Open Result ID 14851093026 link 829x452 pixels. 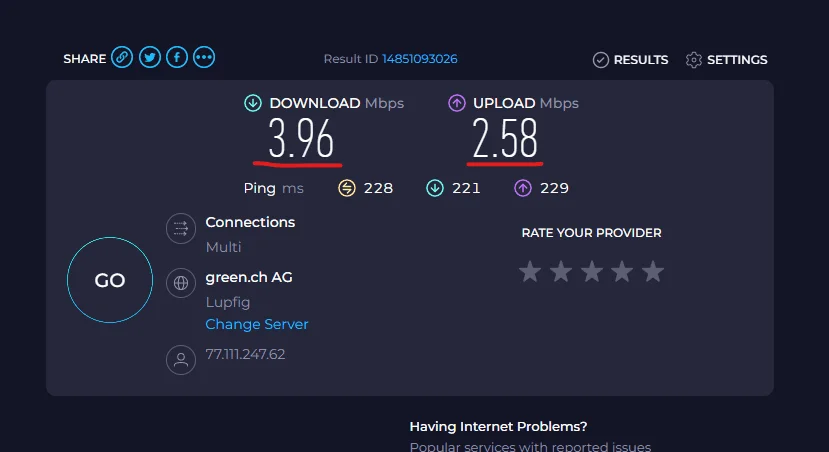coord(420,59)
